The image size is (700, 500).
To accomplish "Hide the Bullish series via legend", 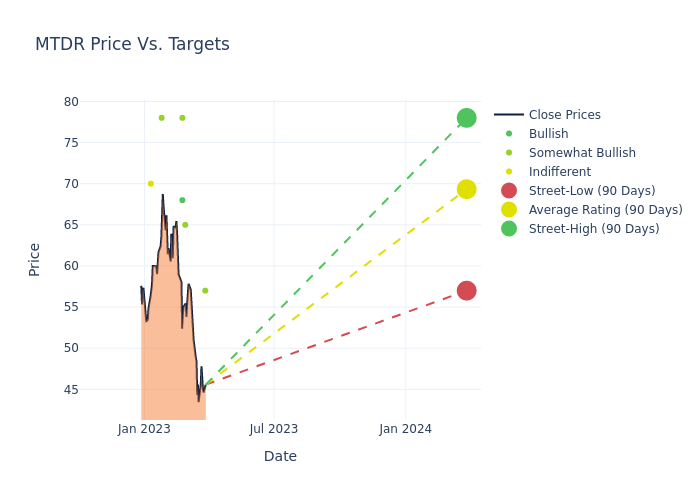I will 548,134.
